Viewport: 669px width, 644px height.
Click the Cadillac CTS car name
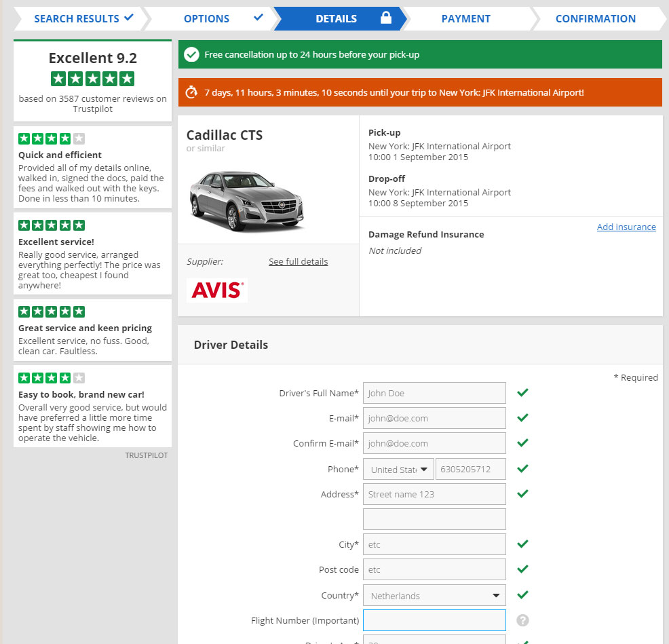tap(225, 135)
